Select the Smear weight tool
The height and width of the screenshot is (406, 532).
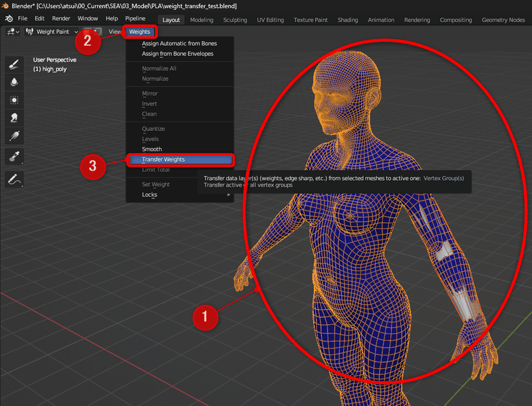point(14,118)
